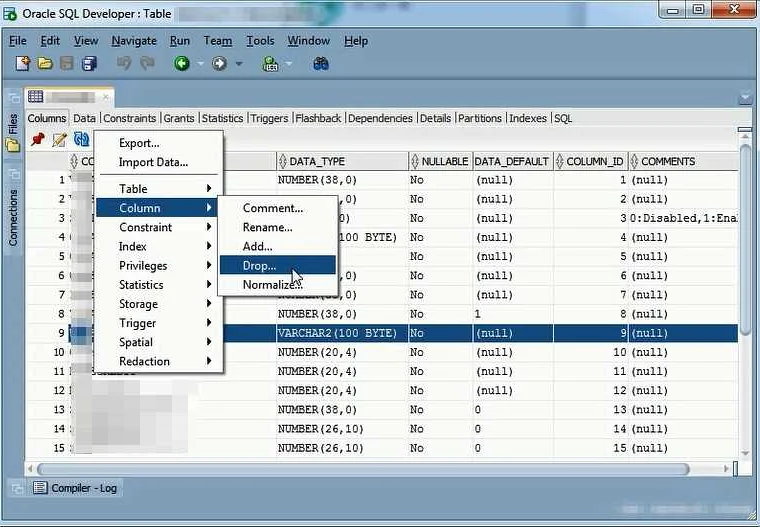The width and height of the screenshot is (760, 527).
Task: Expand the Constraint submenu
Action: [146, 227]
